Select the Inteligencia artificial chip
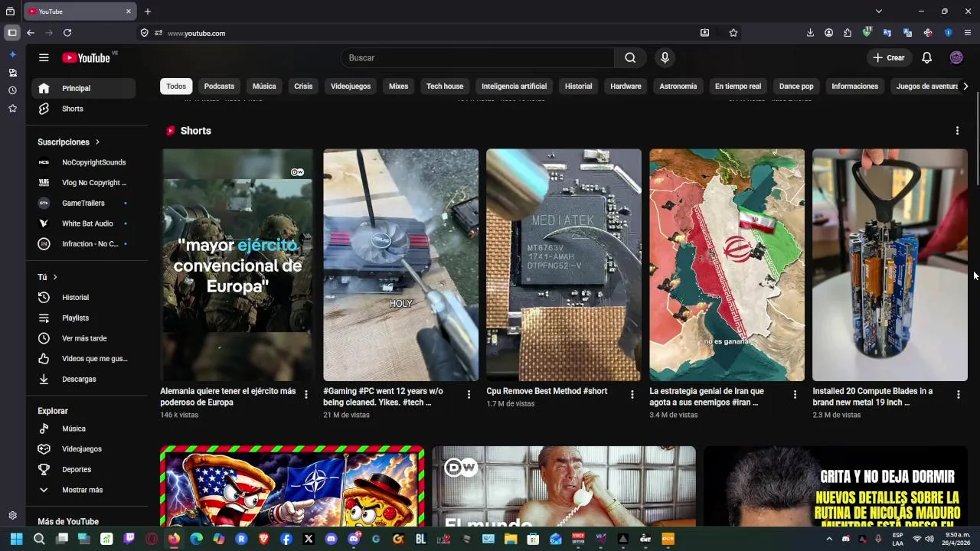 click(x=514, y=86)
